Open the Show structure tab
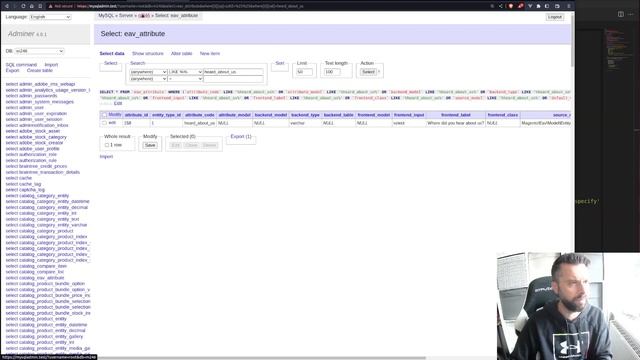640x360 pixels. tap(148, 53)
